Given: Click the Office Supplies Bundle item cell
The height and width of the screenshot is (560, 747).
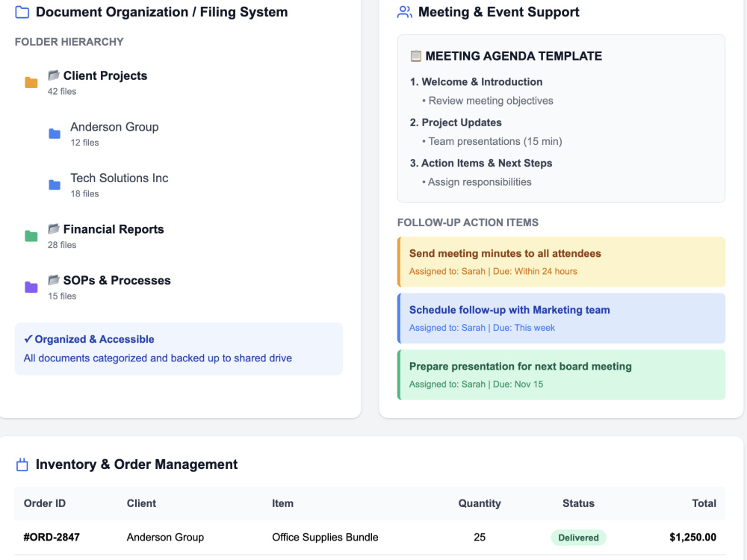Looking at the screenshot, I should point(325,537).
